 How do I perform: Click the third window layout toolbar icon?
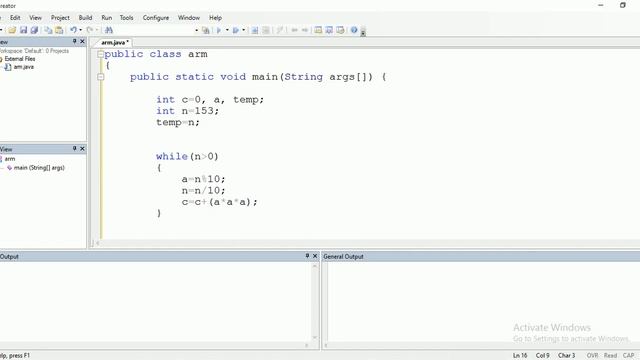point(340,30)
